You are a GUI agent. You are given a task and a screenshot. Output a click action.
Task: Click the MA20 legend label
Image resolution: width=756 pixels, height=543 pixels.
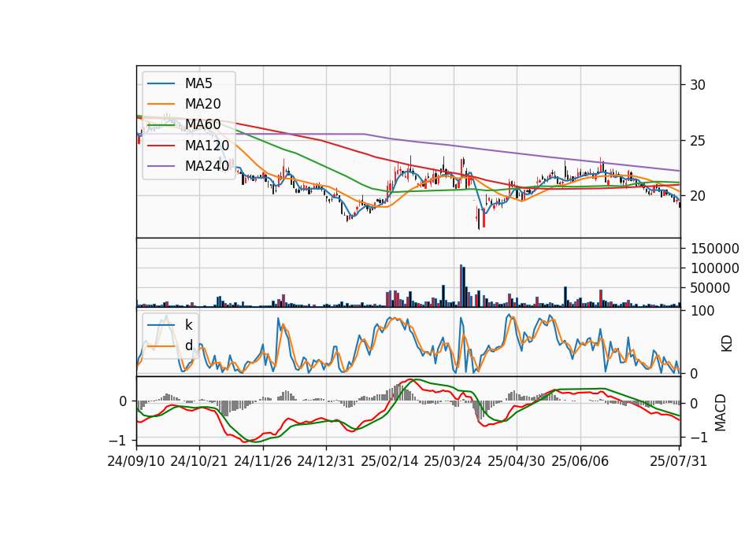click(202, 104)
